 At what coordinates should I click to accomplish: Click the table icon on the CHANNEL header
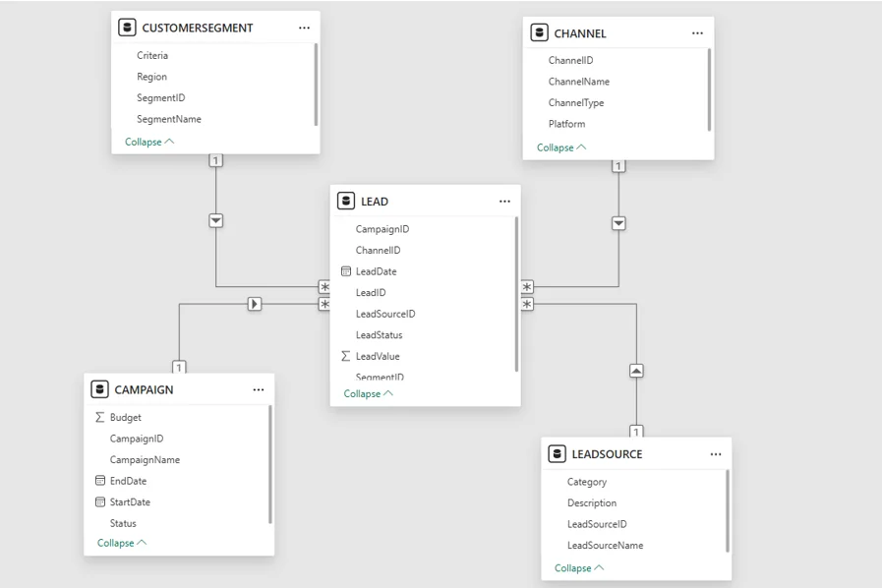(x=539, y=32)
